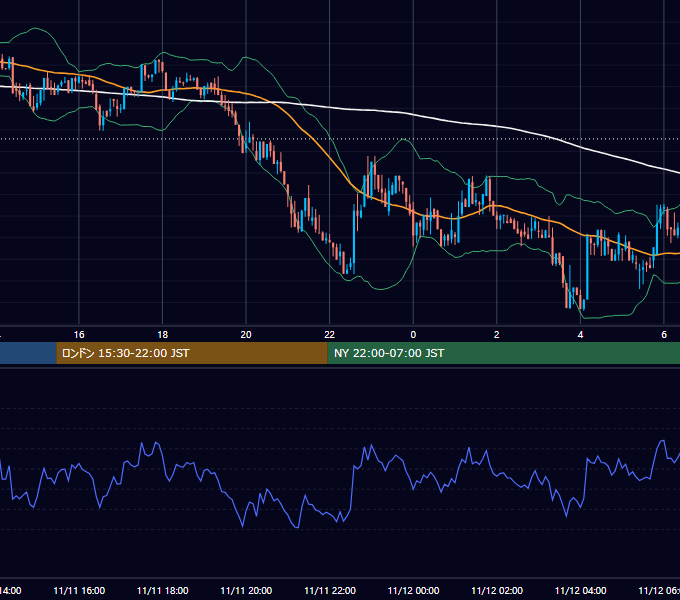Click the 11/11 16:00 date label
Image resolution: width=680 pixels, height=600 pixels.
point(79,590)
